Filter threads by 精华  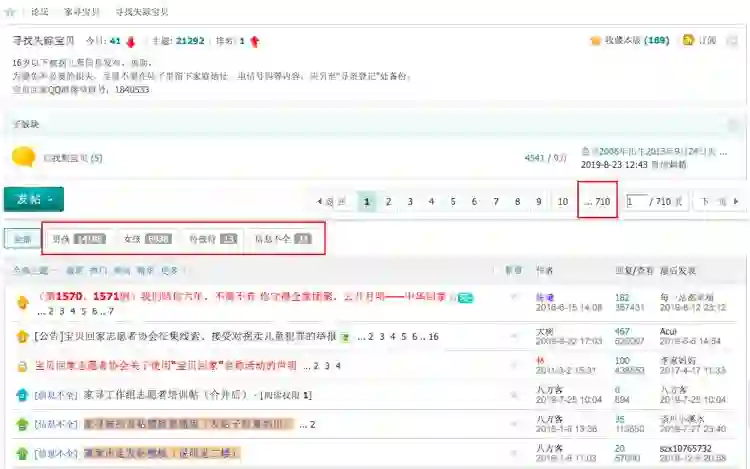[x=145, y=271]
